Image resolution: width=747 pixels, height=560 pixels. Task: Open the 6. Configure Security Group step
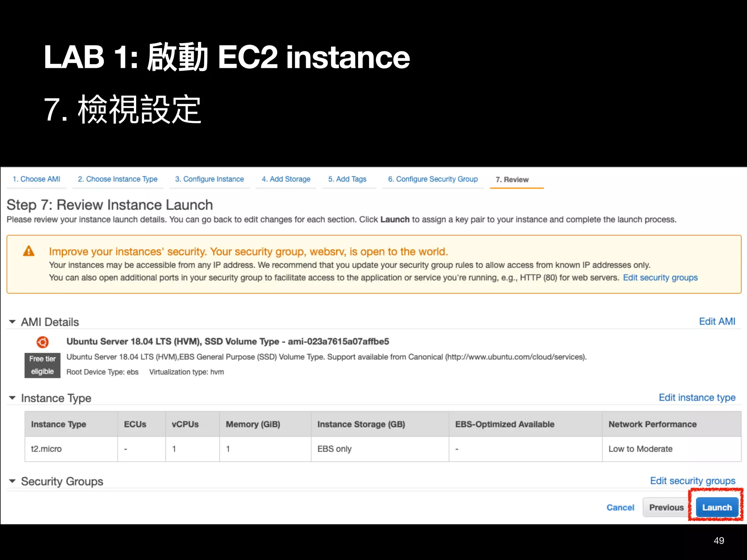433,179
